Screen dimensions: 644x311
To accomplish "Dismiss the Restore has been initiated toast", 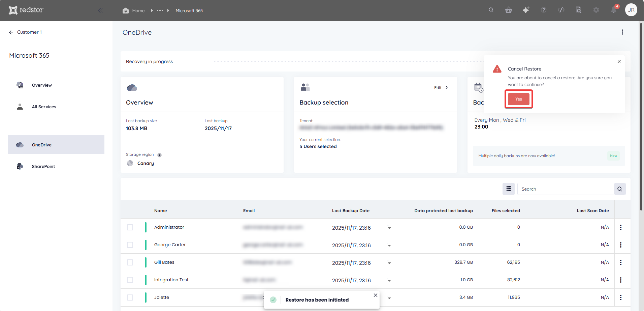I will pyautogui.click(x=376, y=295).
